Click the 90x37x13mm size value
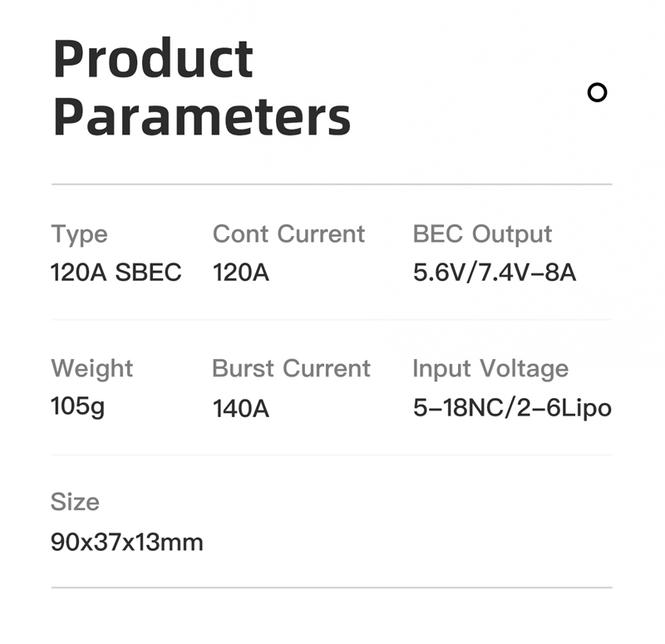 coord(127,543)
